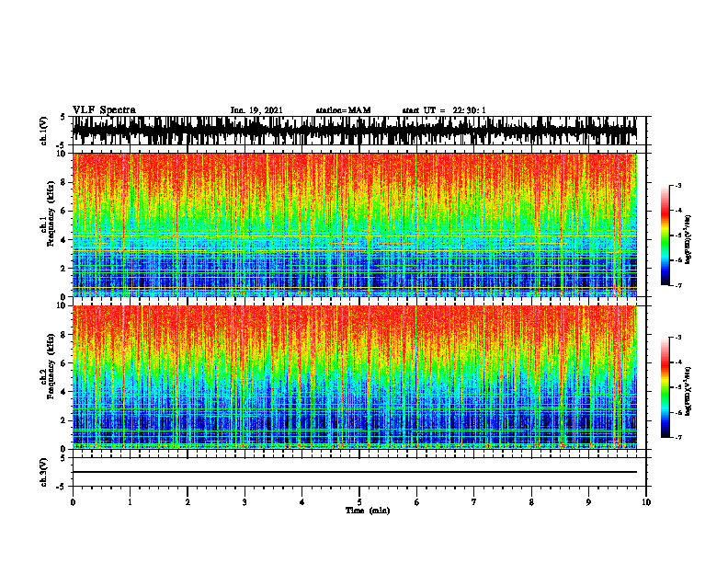Click the ch.2 spectrogram color bar

click(665, 387)
